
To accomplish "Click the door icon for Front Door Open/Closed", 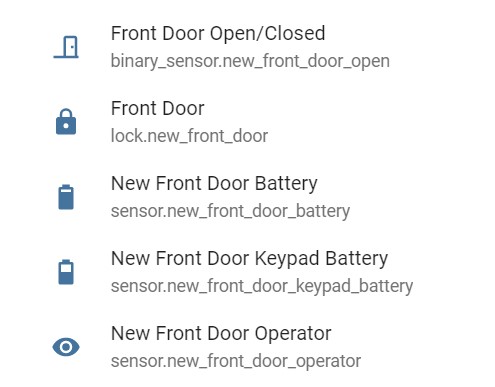I will (66, 47).
